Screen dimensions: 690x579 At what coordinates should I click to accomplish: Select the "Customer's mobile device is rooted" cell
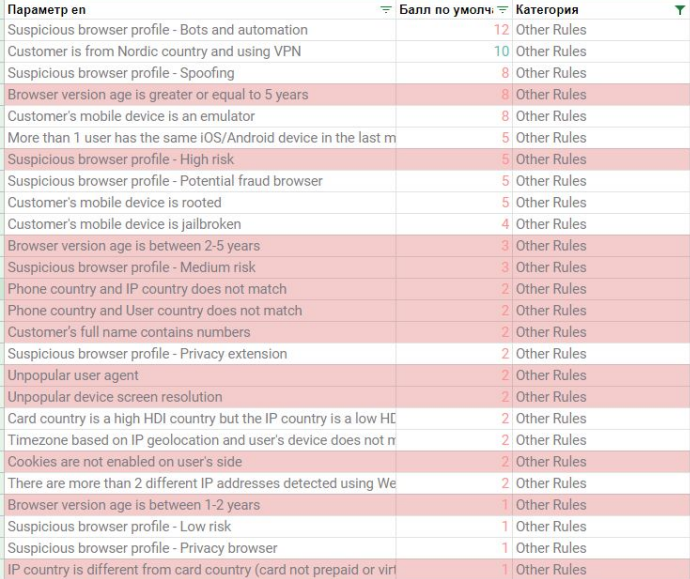click(114, 203)
